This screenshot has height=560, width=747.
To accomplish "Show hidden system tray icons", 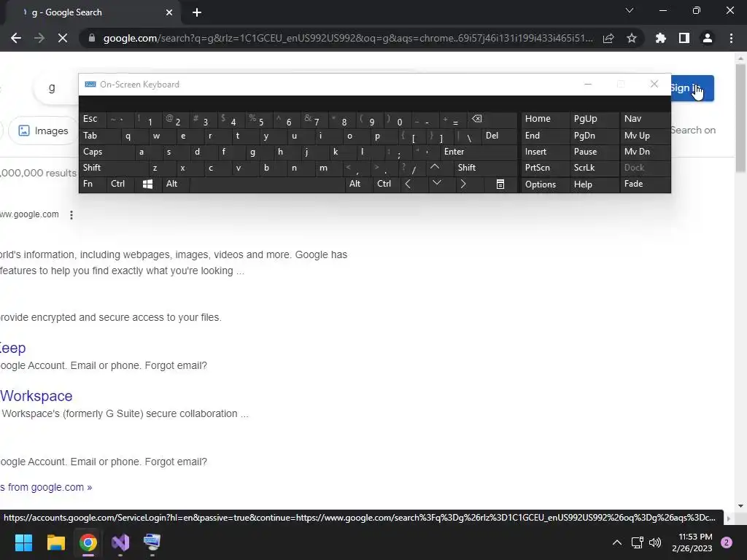I will click(617, 542).
